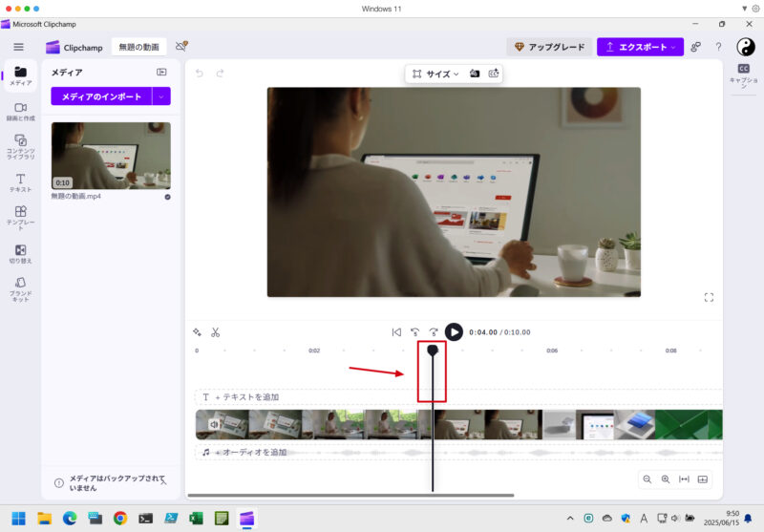Screen dimensions: 764x532
Task: Click the backup warning info icon
Action: click(x=59, y=482)
